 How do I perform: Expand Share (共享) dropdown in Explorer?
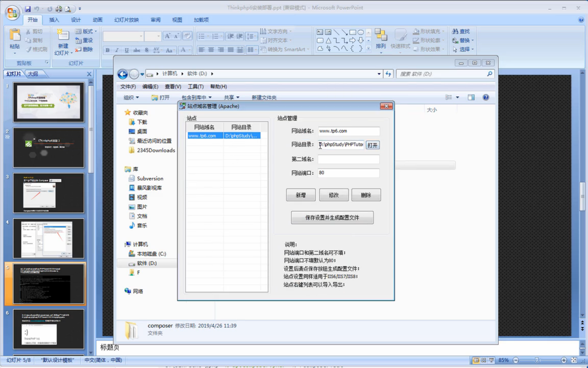click(232, 97)
